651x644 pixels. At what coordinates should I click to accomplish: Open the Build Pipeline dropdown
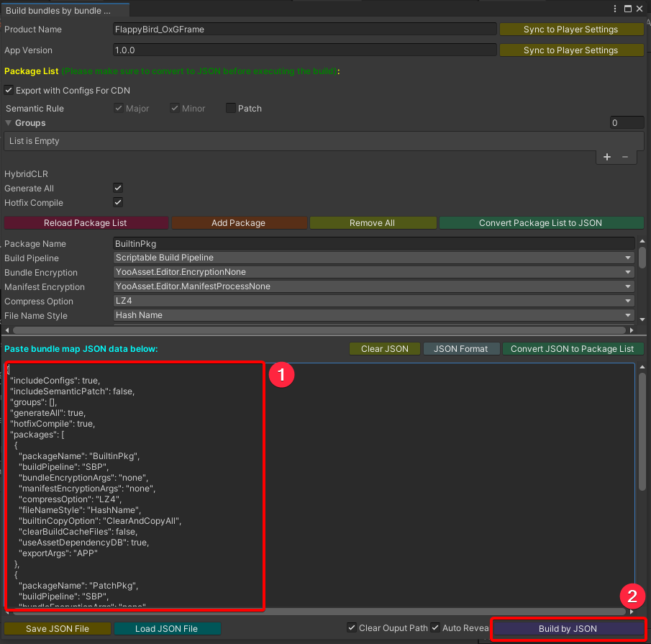tap(373, 258)
